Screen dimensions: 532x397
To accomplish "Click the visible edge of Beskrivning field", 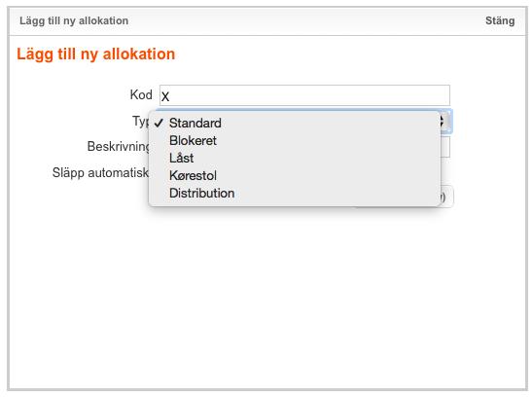I will [445, 147].
